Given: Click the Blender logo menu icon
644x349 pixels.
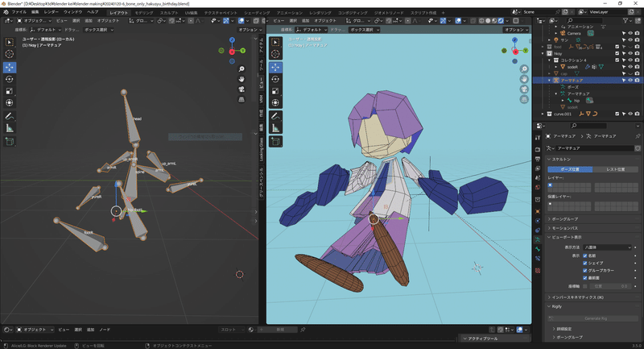Looking at the screenshot, I should 6,12.
